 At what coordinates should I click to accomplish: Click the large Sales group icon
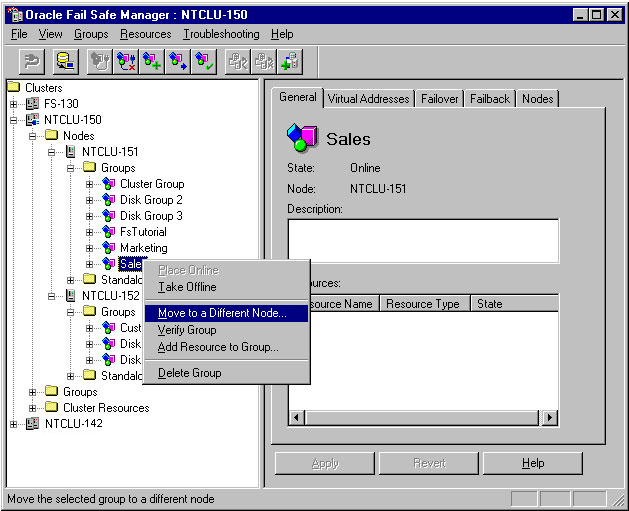302,138
